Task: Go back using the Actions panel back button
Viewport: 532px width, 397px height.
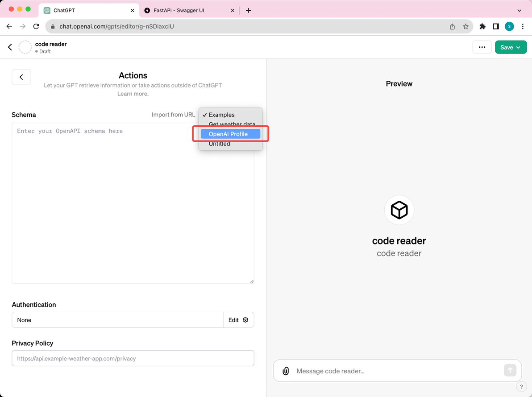Action: click(x=21, y=77)
